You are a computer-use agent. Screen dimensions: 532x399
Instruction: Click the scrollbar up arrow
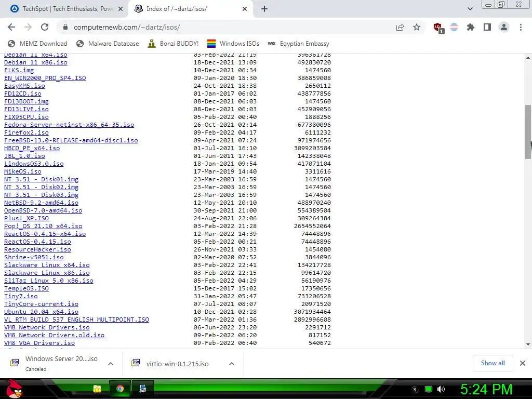(x=528, y=58)
